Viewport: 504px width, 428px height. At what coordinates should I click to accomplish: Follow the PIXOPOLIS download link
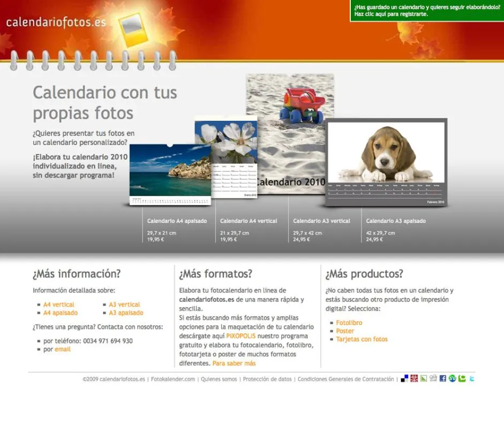click(x=240, y=336)
